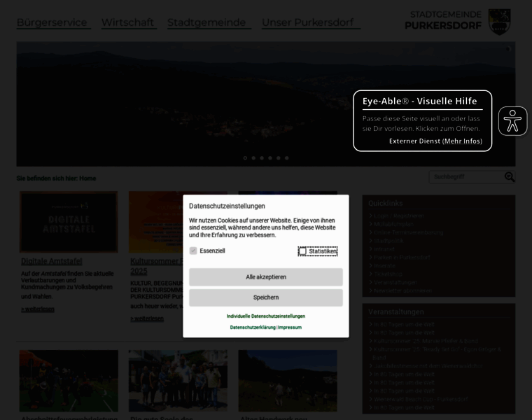Open the Ticketshop quicklink
532x420 pixels.
388,274
